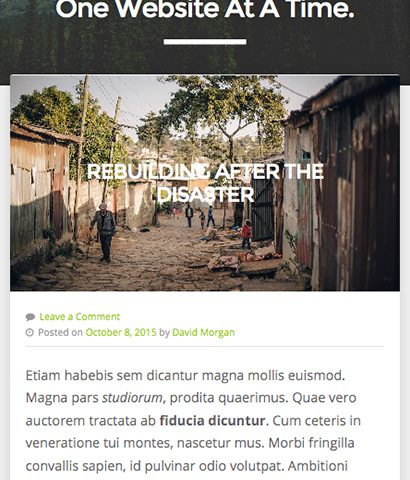410x480 pixels.
Task: Click the italic word studiorum
Action: [x=132, y=398]
